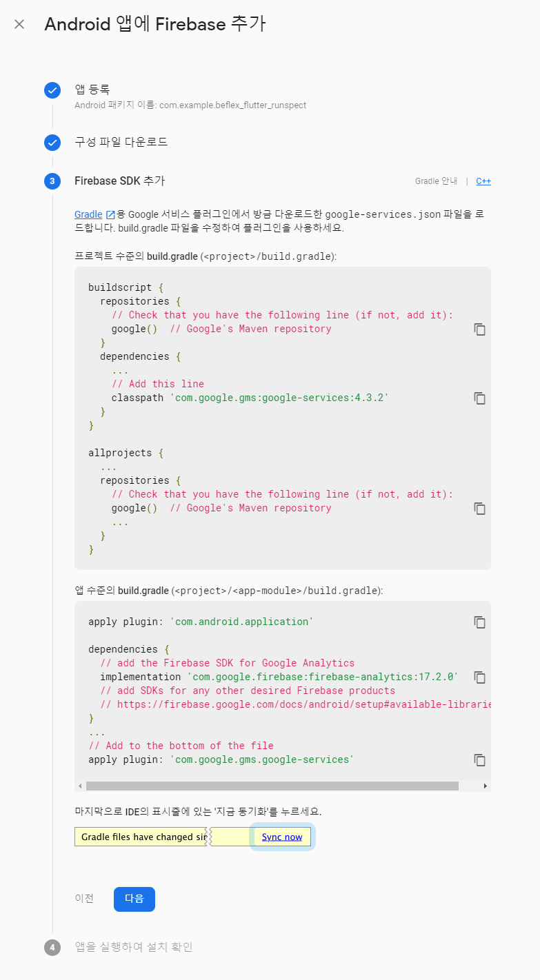Switch to the C++ instructions link
The width and height of the screenshot is (540, 980).
coord(483,181)
